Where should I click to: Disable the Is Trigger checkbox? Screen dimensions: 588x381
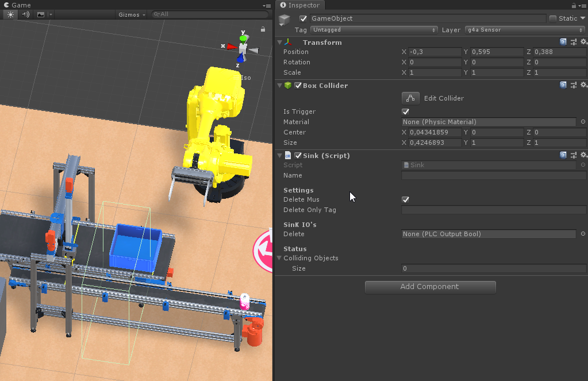coord(405,111)
